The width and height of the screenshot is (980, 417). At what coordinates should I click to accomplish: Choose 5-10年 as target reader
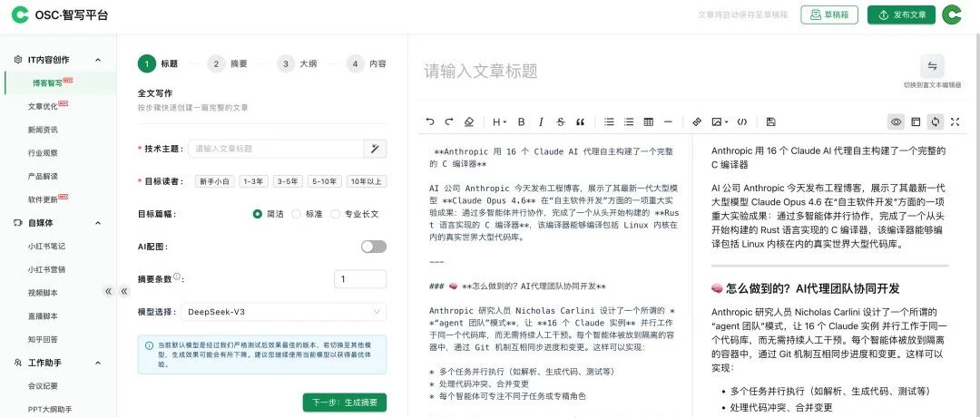[x=324, y=181]
